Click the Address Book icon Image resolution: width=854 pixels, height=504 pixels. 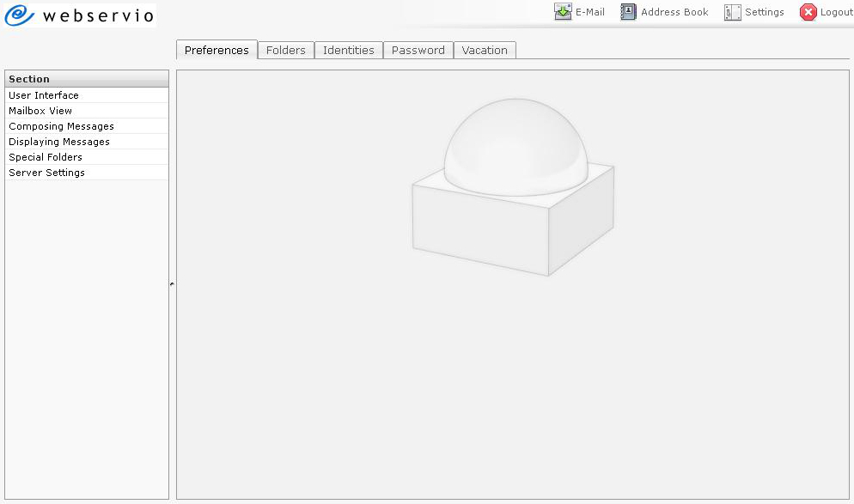628,12
